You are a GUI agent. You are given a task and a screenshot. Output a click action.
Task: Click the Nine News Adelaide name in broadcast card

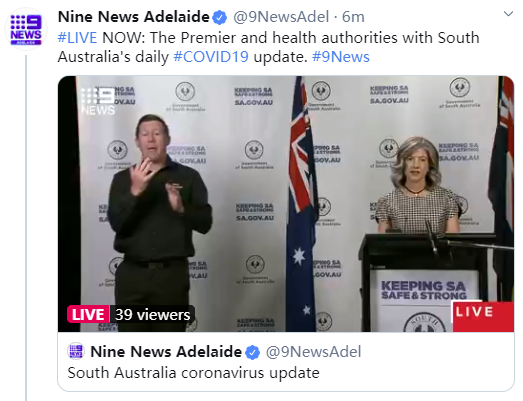(x=166, y=352)
